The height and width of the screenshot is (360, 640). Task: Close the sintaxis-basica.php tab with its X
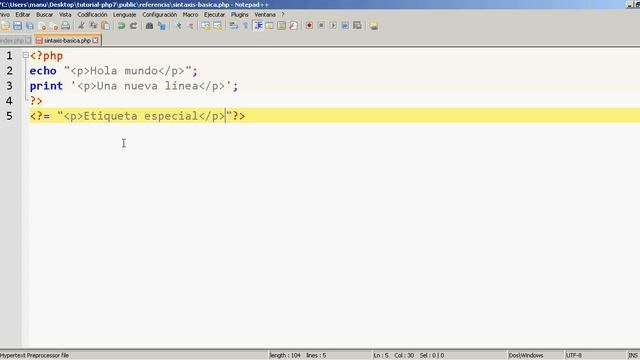click(95, 40)
